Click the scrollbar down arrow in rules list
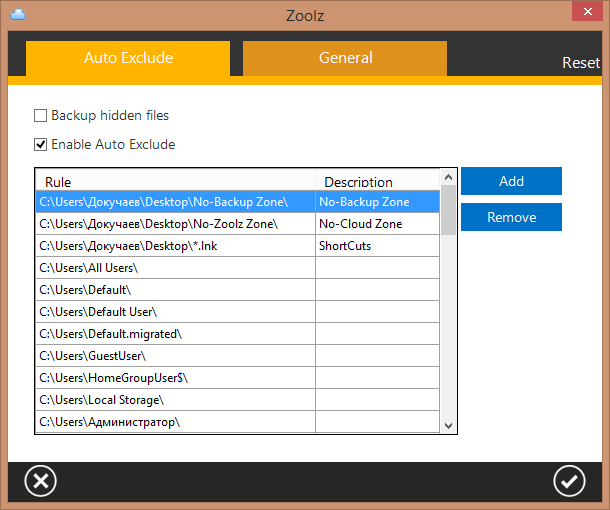Viewport: 610px width, 510px height. click(x=448, y=426)
